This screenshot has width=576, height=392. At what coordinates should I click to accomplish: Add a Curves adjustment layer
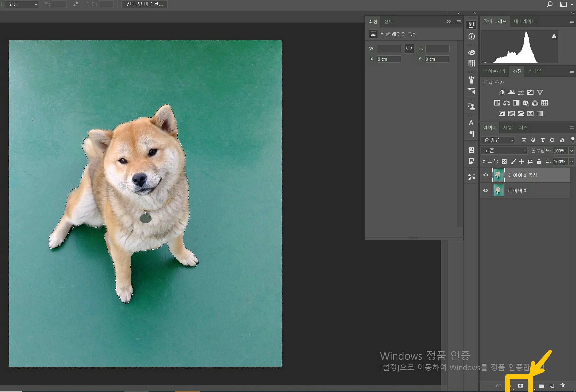coord(521,92)
